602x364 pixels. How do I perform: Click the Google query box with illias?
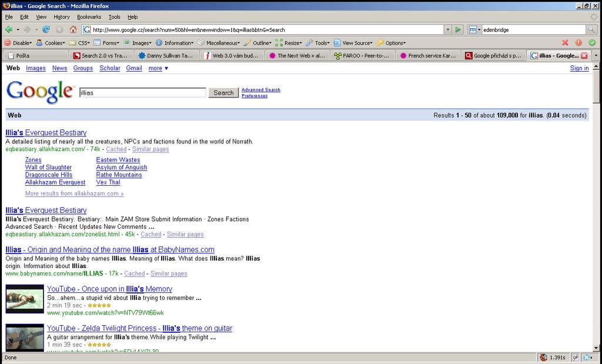tap(143, 92)
